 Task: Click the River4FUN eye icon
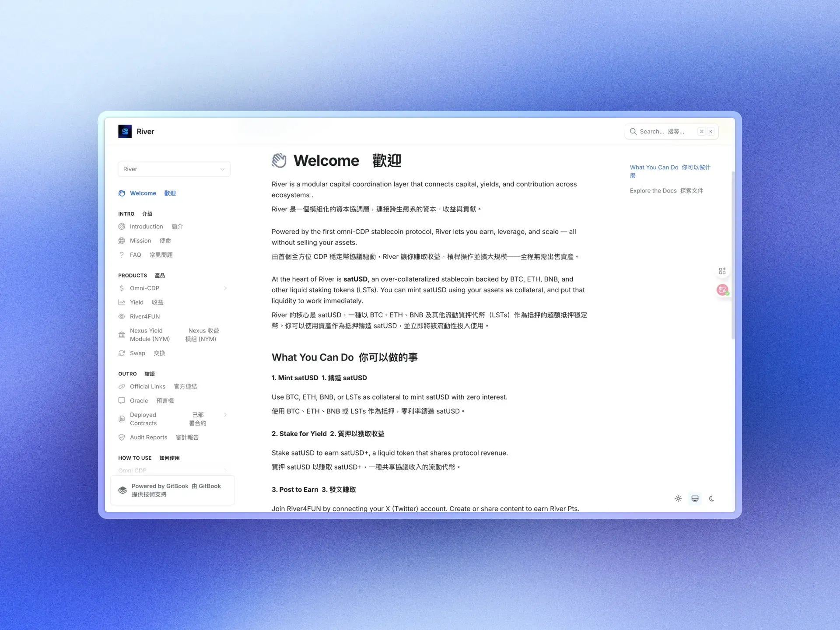click(122, 316)
